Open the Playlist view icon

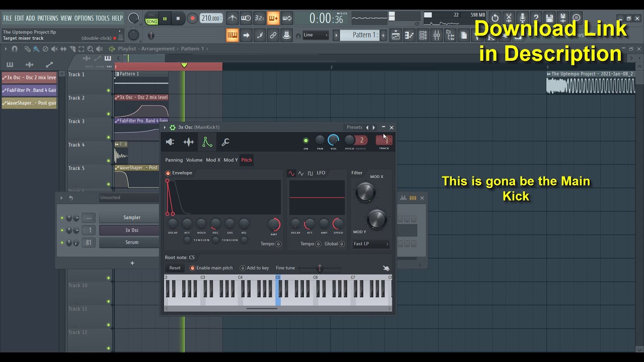(396, 35)
